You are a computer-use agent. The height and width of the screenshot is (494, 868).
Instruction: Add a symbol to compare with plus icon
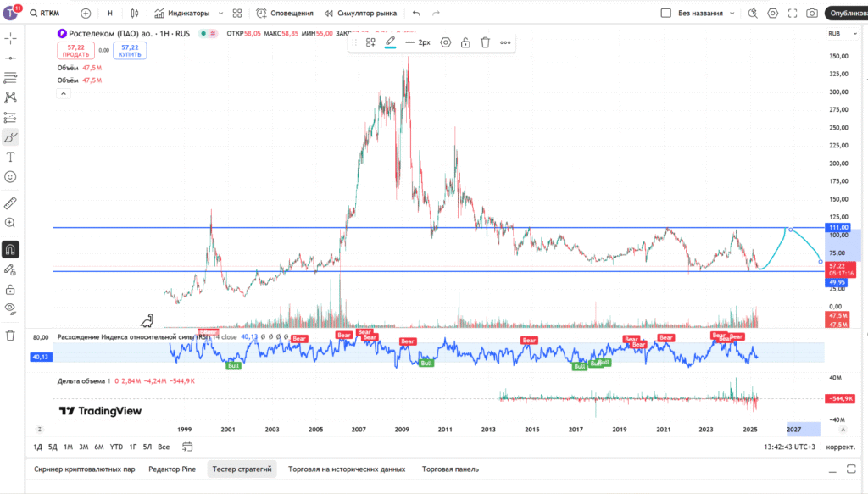[86, 13]
